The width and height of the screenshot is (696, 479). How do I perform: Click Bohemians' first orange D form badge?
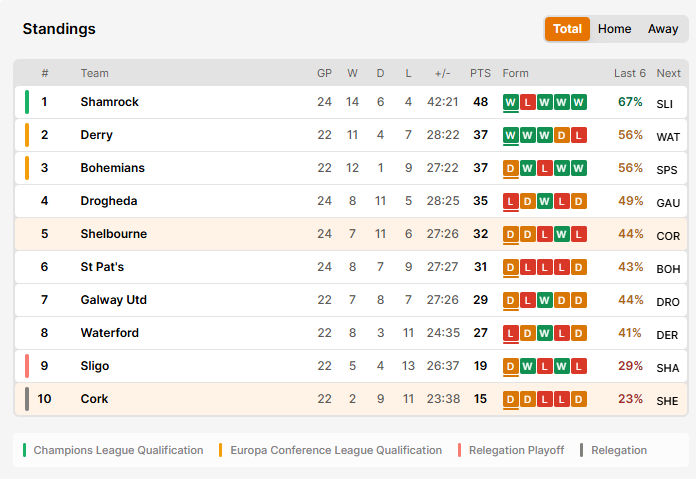[x=510, y=168]
